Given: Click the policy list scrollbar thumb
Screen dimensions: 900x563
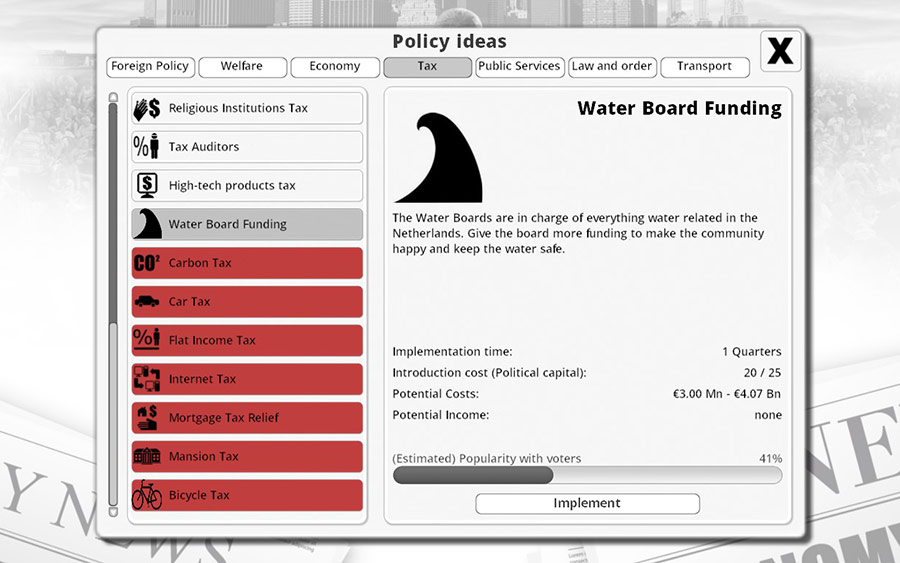Looking at the screenshot, I should [x=113, y=212].
